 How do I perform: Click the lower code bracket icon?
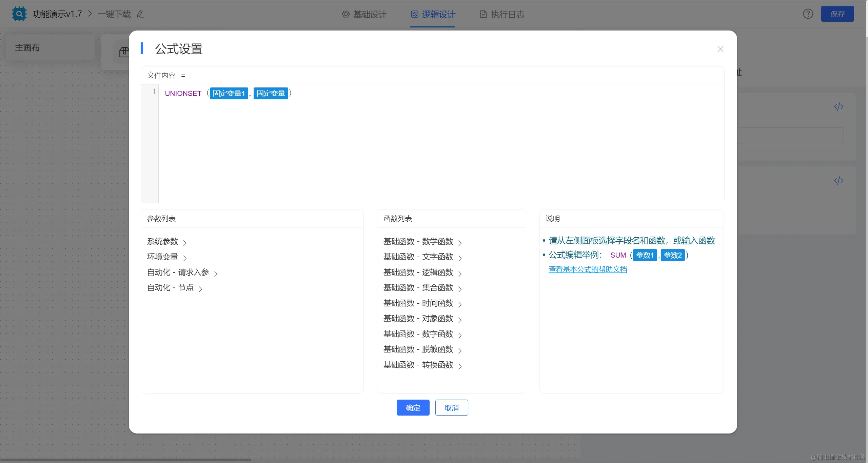(839, 180)
